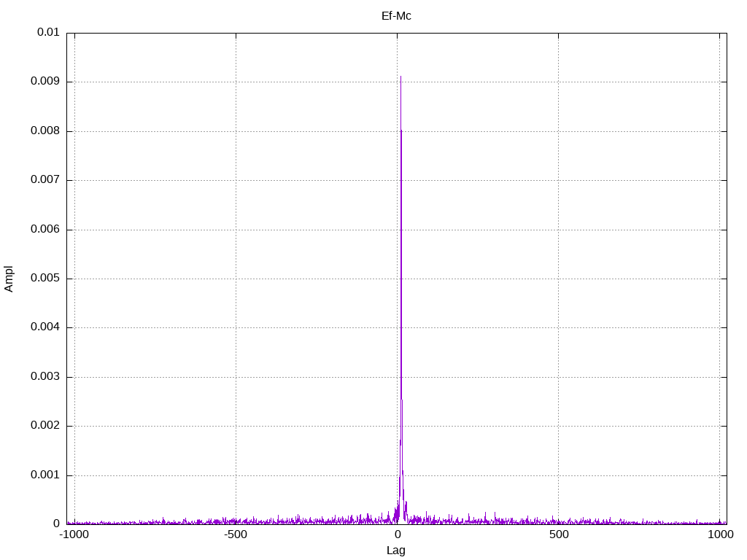The image size is (747, 560).
Task: Click the y-axis tick value 0.004
Action: coord(45,327)
